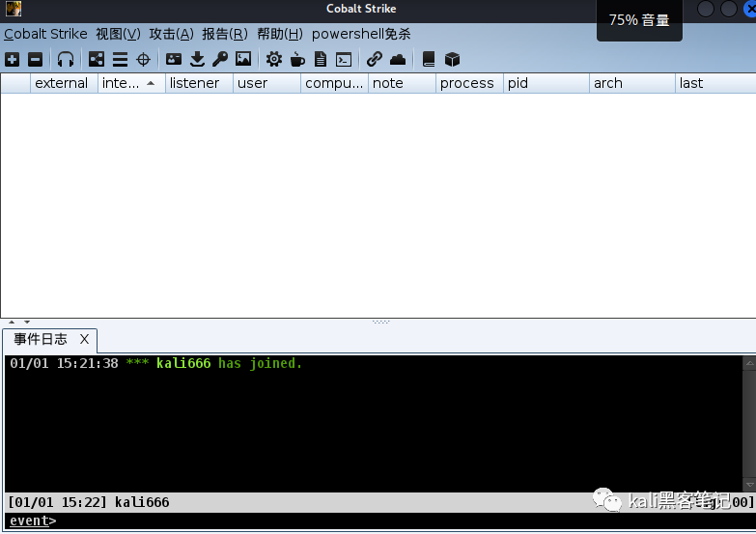Close the 事件日志 tab
Screen dimensions: 756x534
pyautogui.click(x=84, y=339)
